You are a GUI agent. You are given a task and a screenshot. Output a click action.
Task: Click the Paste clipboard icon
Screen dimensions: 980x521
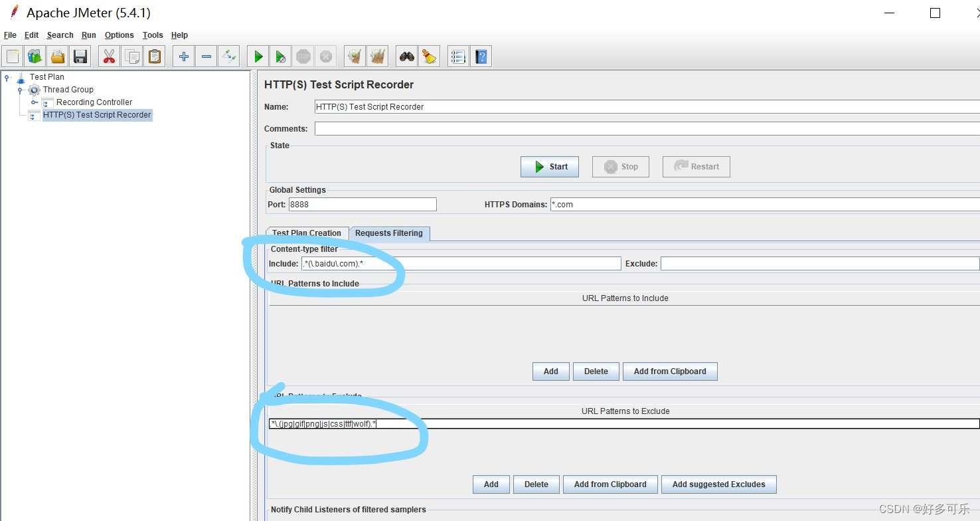tap(155, 56)
